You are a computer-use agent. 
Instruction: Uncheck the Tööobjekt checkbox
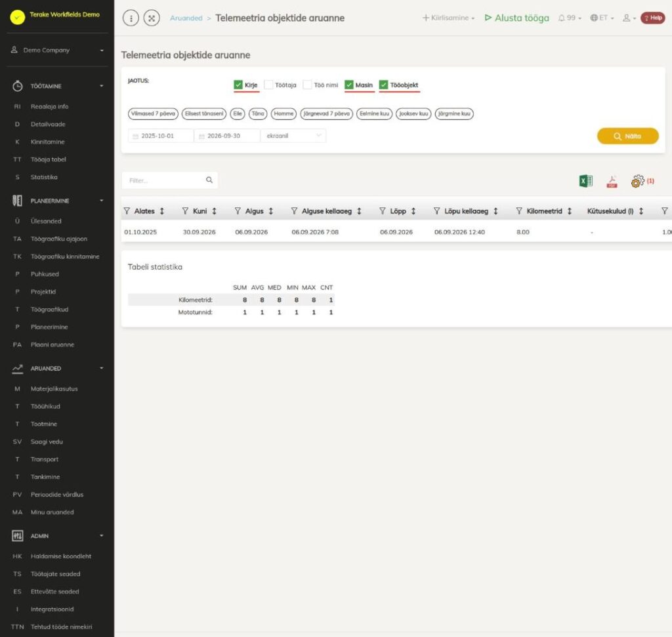pyautogui.click(x=383, y=85)
